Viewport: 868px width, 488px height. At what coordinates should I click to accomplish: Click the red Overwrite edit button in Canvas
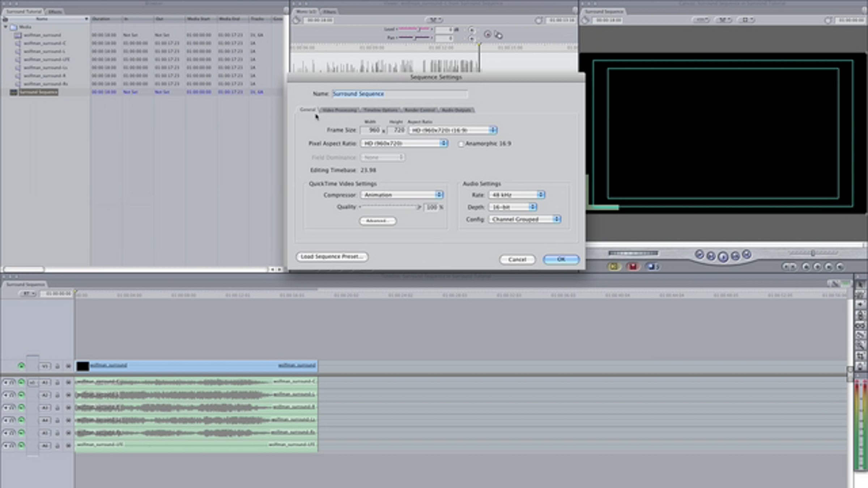coord(633,267)
